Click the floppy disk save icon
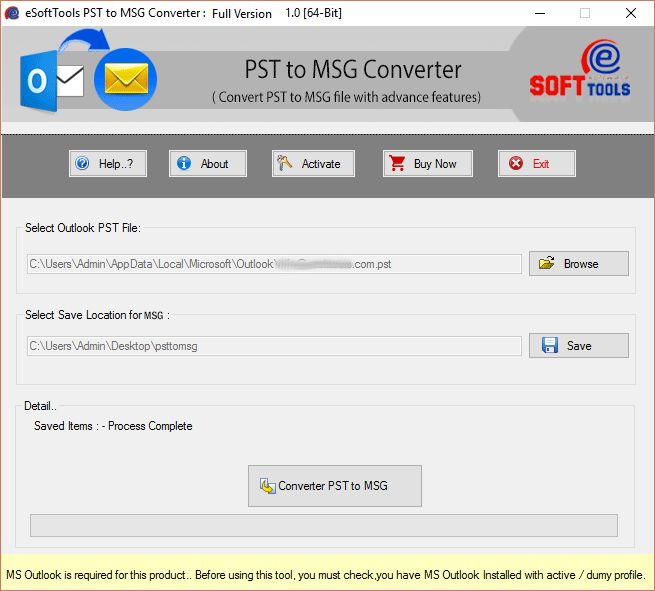The height and width of the screenshot is (591, 655). point(550,345)
